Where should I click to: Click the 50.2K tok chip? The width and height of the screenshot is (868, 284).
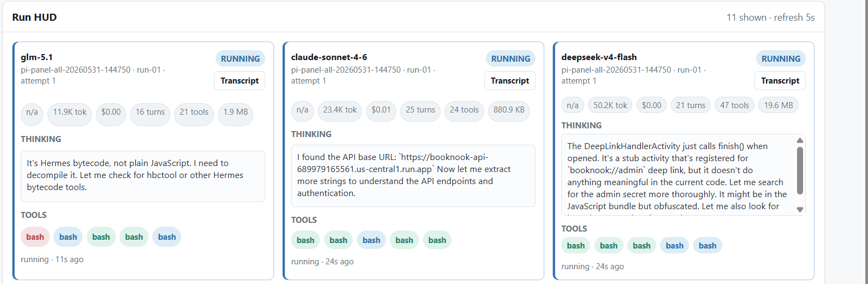pyautogui.click(x=610, y=105)
